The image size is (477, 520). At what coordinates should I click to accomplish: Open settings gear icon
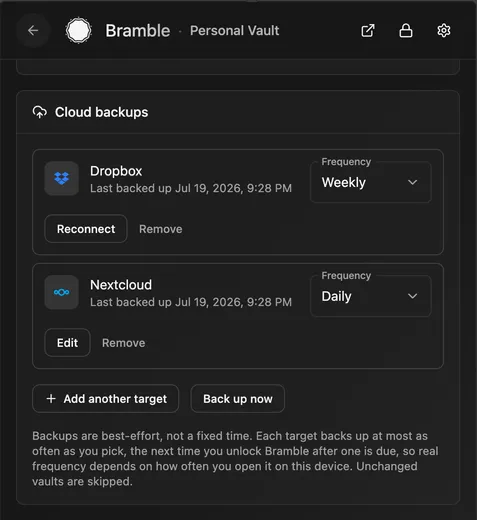(x=444, y=31)
